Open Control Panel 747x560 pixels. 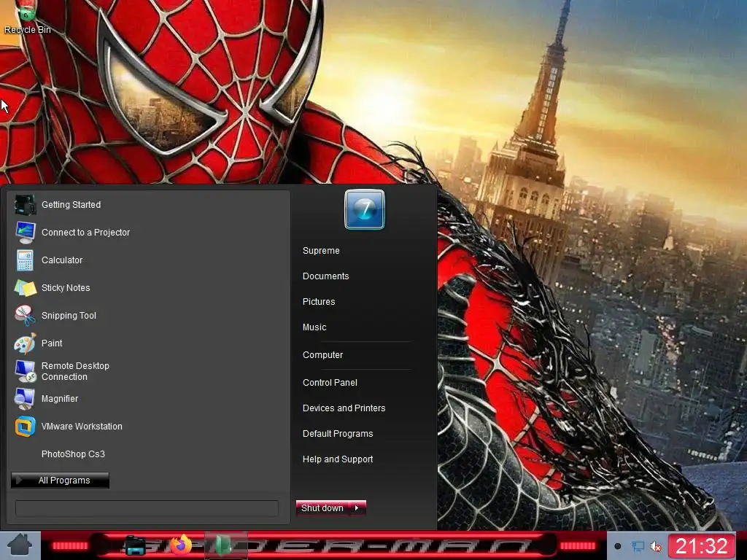click(330, 382)
